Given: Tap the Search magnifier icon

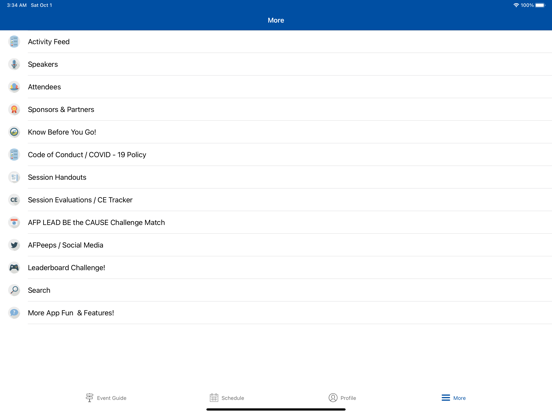Looking at the screenshot, I should coord(14,290).
